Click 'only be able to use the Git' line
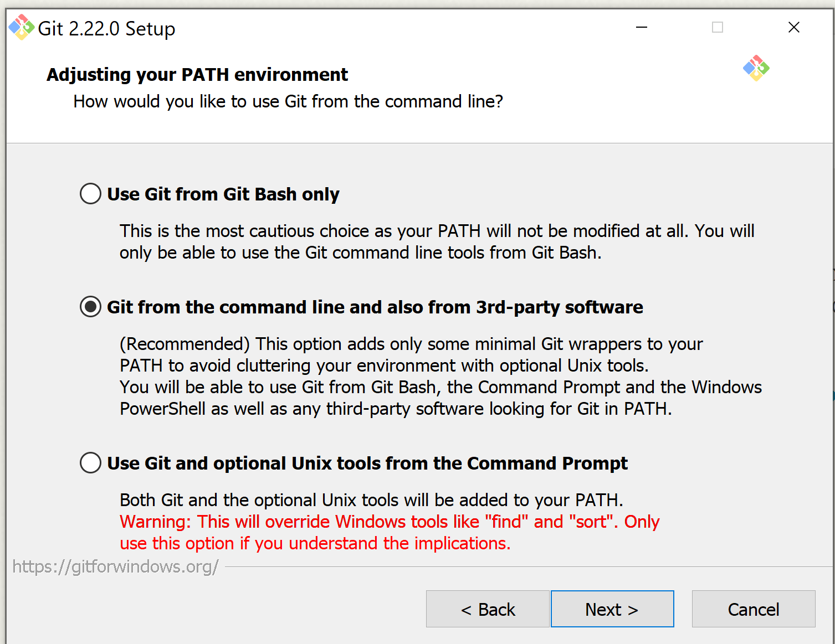The image size is (835, 644). [x=361, y=253]
